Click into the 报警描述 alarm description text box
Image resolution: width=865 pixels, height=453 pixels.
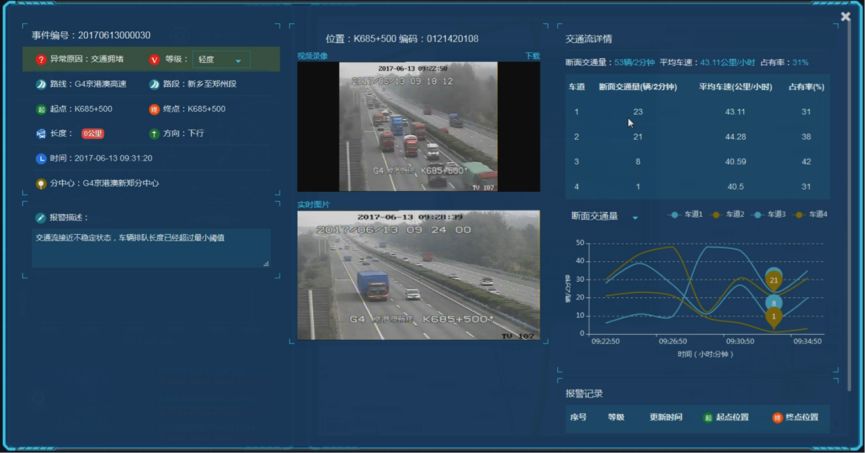coord(151,248)
